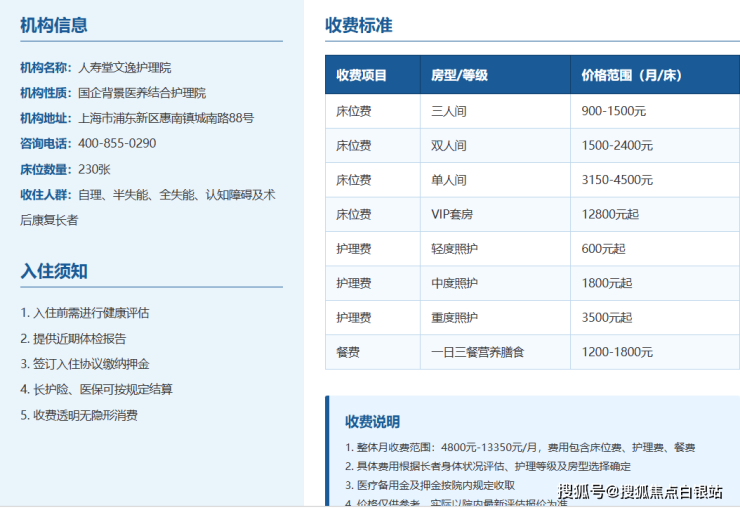Click the 入住须知 heading
Viewport: 740px width, 508px height.
(x=53, y=271)
